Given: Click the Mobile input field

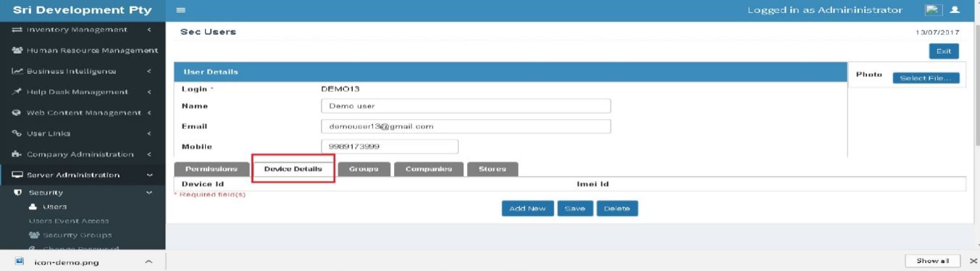Looking at the screenshot, I should [390, 147].
